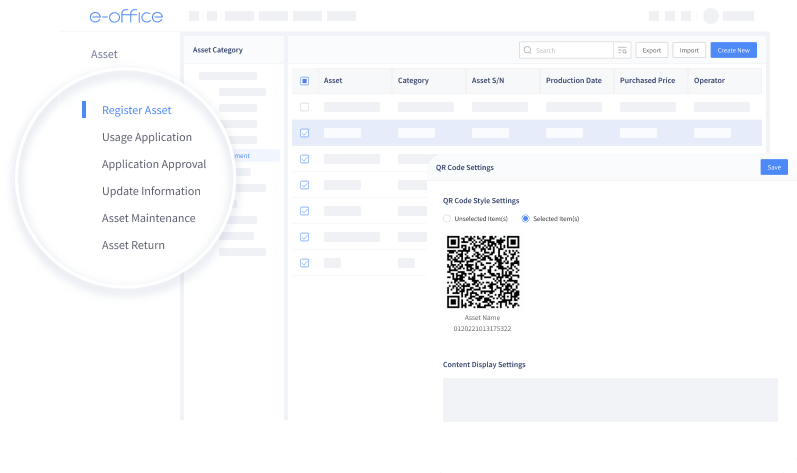Sort by the Category column header

[x=413, y=80]
